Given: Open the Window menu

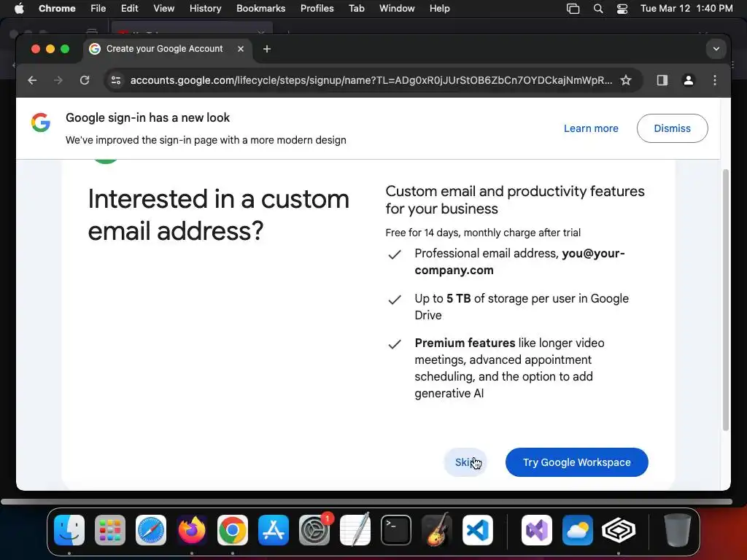Looking at the screenshot, I should [397, 8].
